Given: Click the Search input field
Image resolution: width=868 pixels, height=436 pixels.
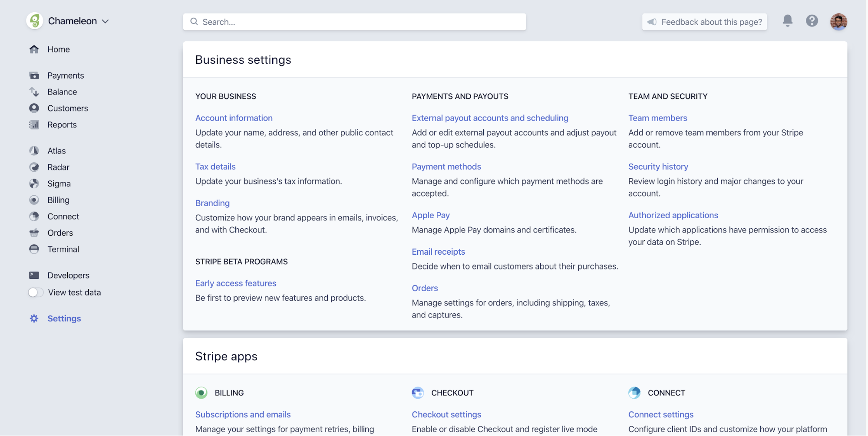Looking at the screenshot, I should [x=354, y=22].
